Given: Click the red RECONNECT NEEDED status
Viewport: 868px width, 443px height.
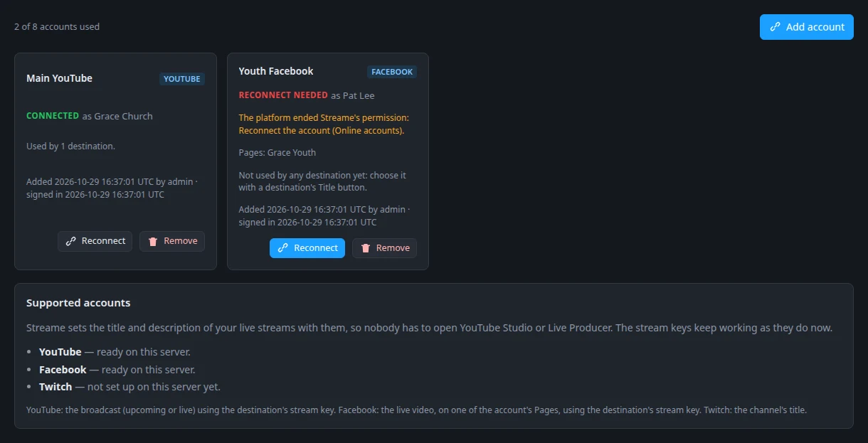Looking at the screenshot, I should [x=283, y=95].
